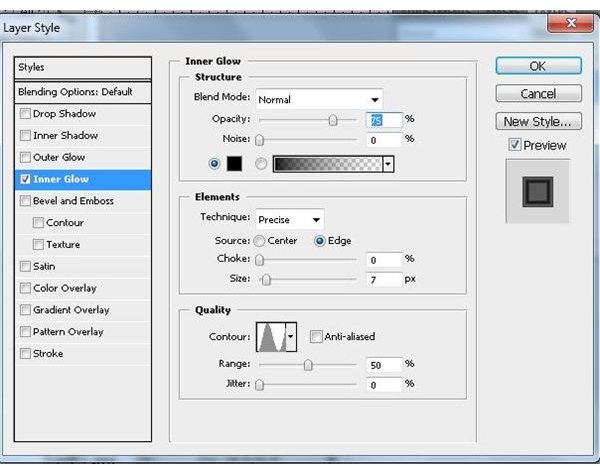Tick the Gradient Overlay checkbox
600x466 pixels.
(x=25, y=310)
